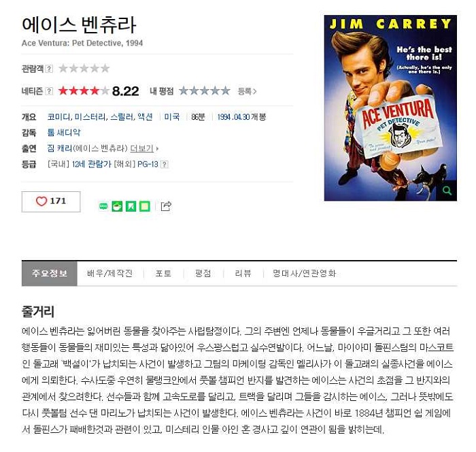Click 등록 to submit my rating

(247, 91)
